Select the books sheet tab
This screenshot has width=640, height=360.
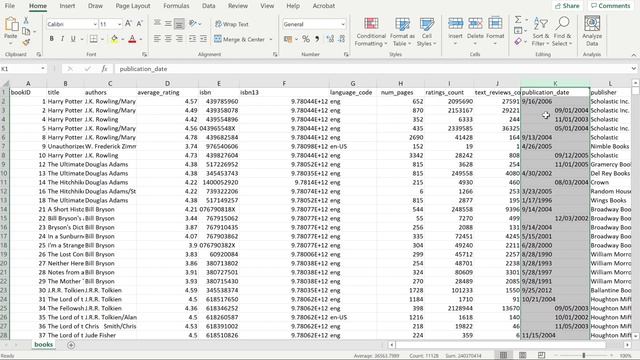point(43,344)
